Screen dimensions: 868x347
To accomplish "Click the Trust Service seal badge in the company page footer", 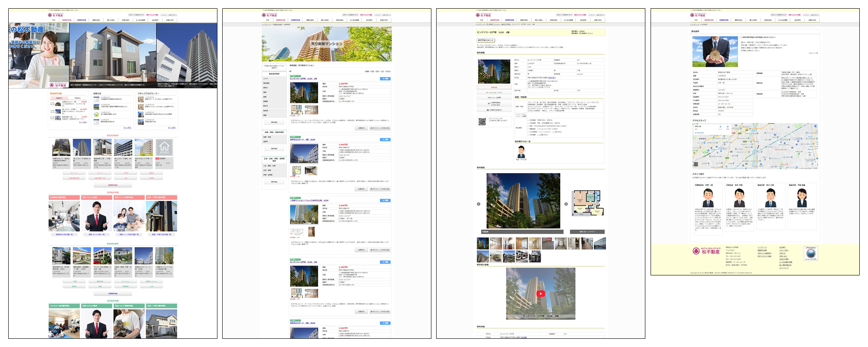I will point(811,253).
